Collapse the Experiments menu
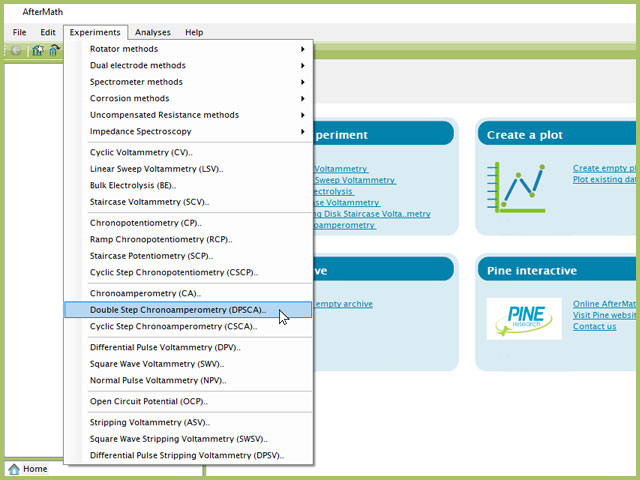 click(95, 32)
